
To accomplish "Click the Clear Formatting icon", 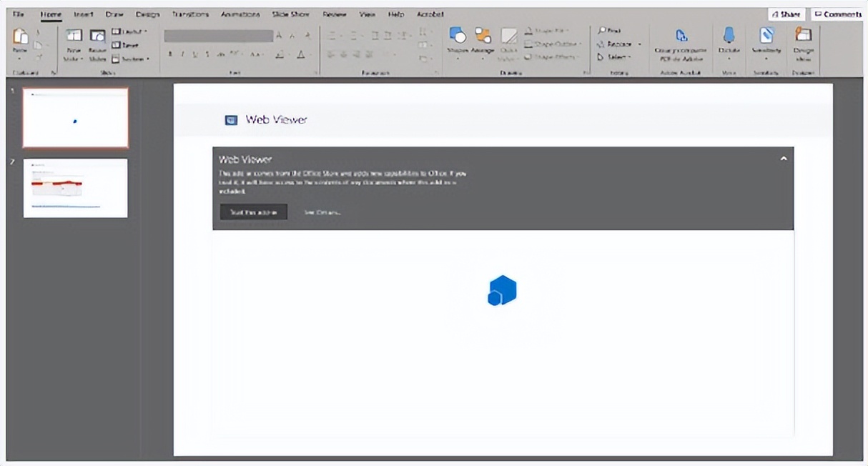I will (x=308, y=36).
